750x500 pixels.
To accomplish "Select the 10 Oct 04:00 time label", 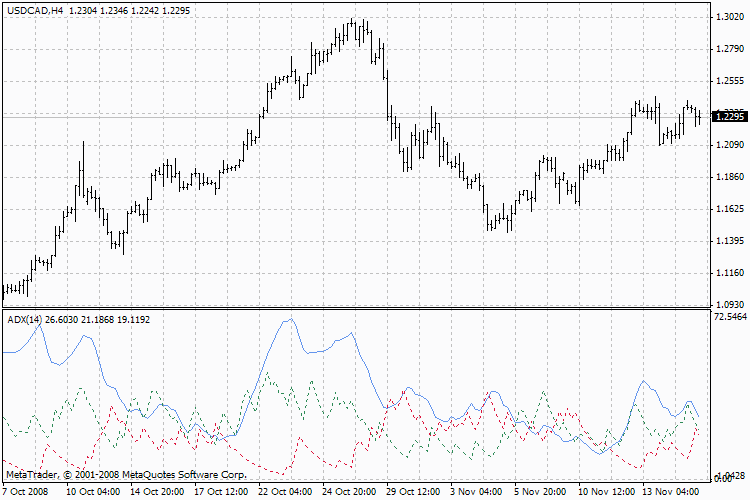I will pyautogui.click(x=93, y=491).
